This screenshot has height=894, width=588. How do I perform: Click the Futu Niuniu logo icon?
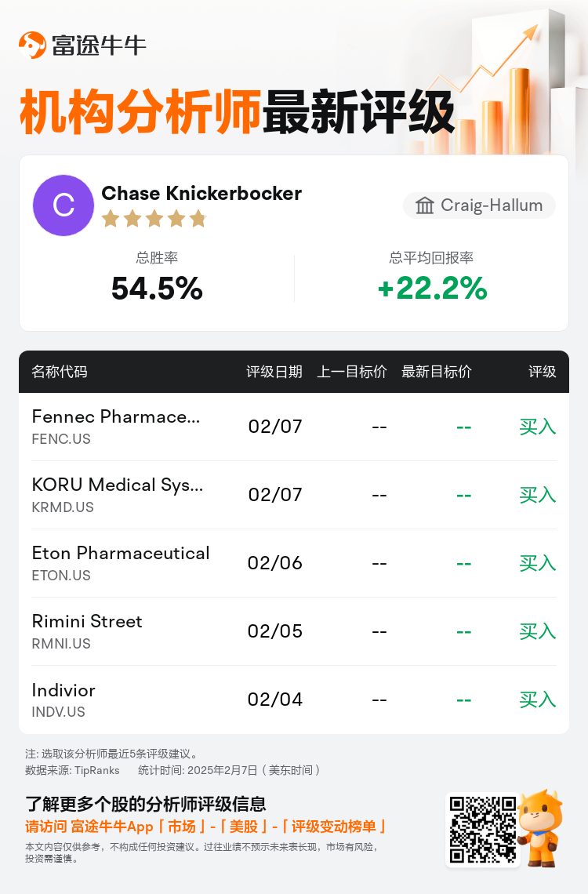point(32,45)
